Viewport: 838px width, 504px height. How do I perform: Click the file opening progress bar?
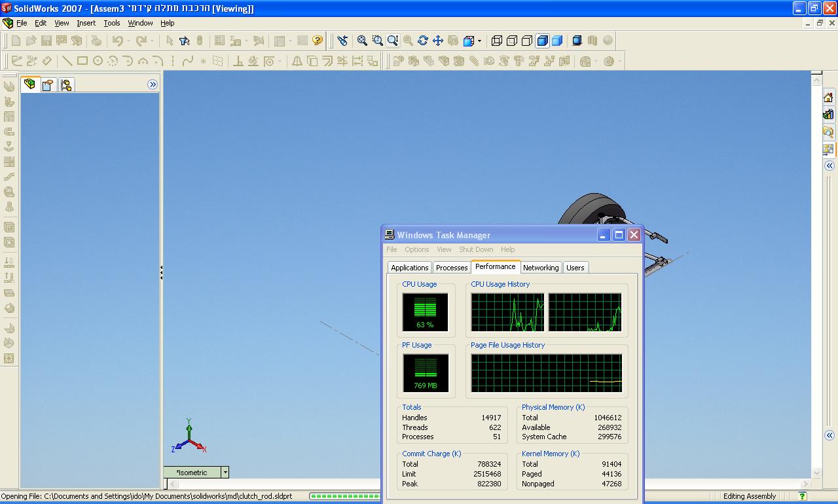pos(344,496)
